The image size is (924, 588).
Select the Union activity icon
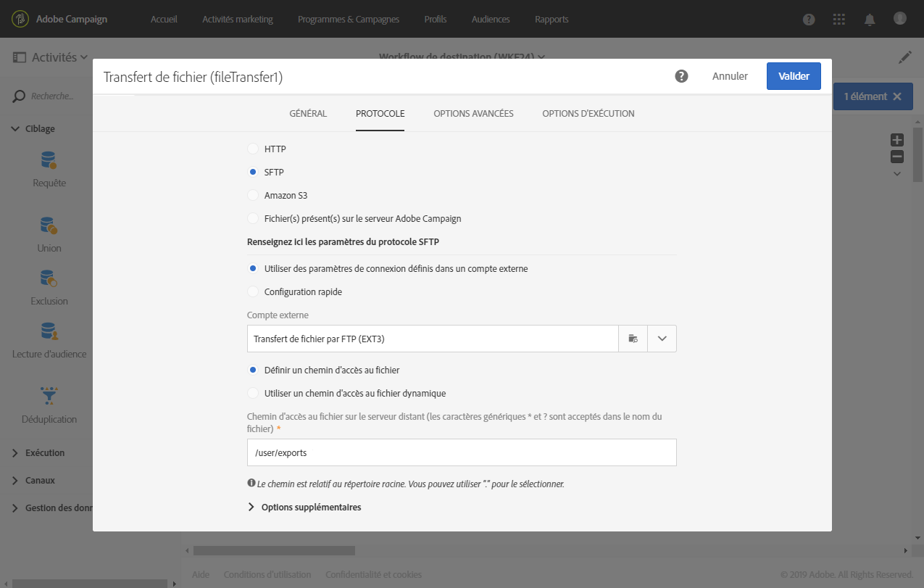click(x=49, y=225)
